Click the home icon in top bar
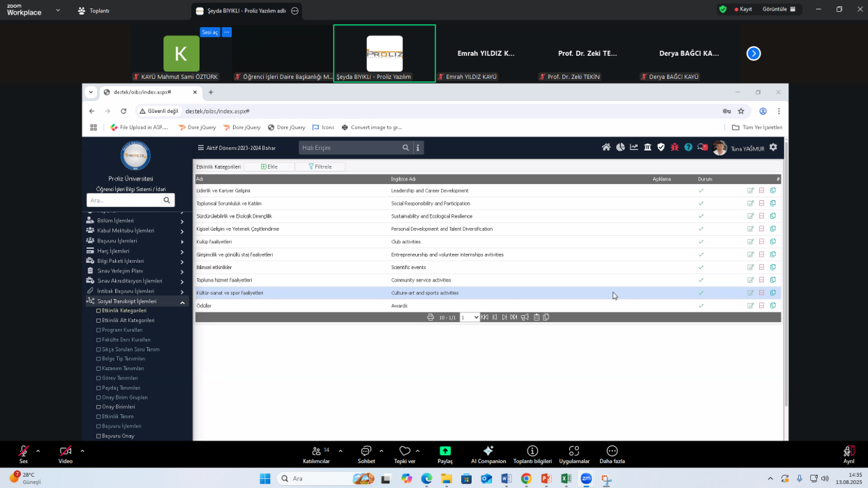Screen dimensions: 868x488 [x=606, y=147]
